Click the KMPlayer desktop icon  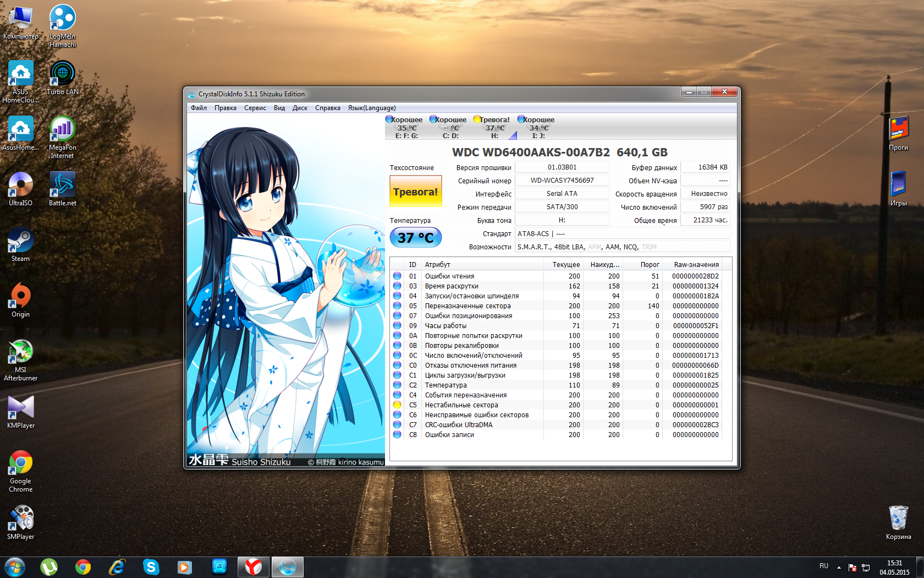click(x=21, y=411)
